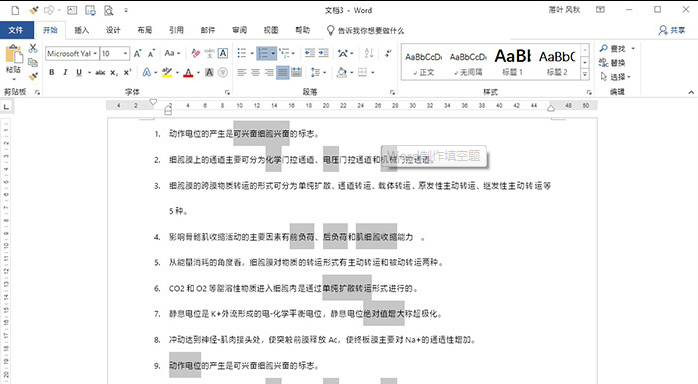
Task: Click the large Paste clipboard icon
Action: tap(14, 54)
